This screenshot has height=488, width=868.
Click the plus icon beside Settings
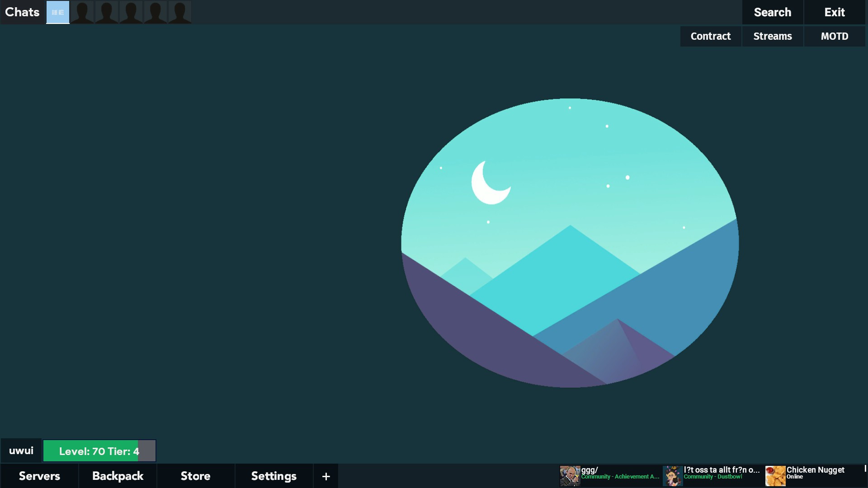pyautogui.click(x=326, y=476)
